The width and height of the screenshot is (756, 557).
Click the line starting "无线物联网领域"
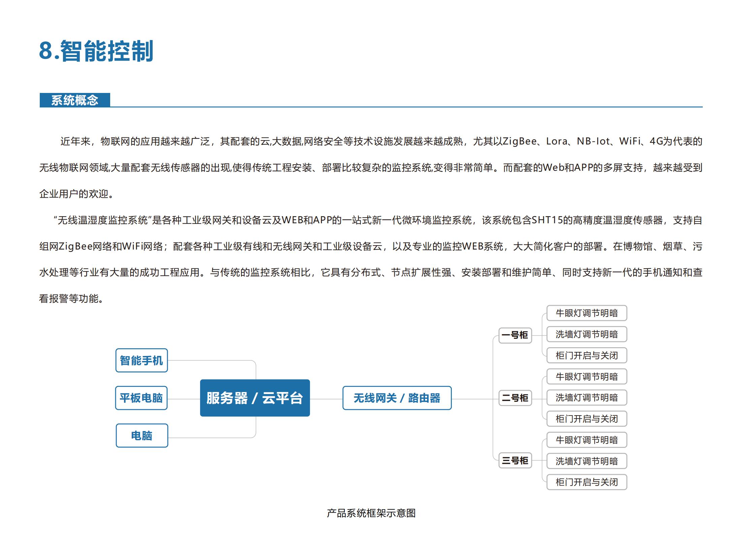[371, 168]
